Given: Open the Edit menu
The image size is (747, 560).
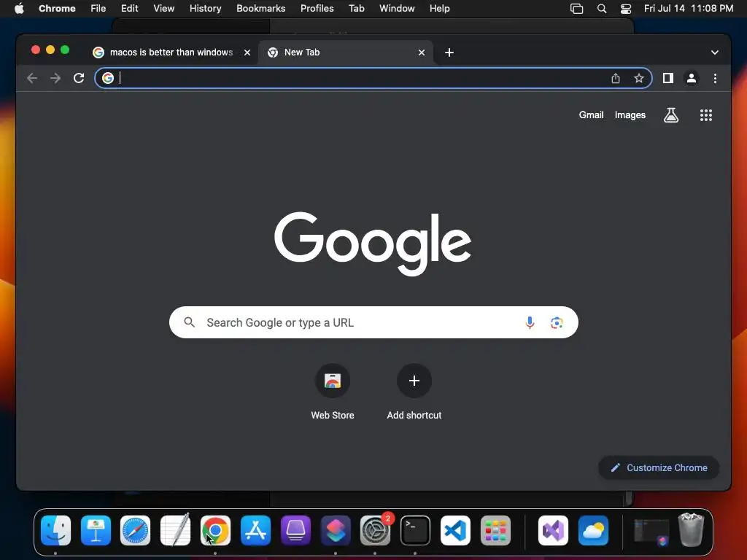Looking at the screenshot, I should [129, 9].
